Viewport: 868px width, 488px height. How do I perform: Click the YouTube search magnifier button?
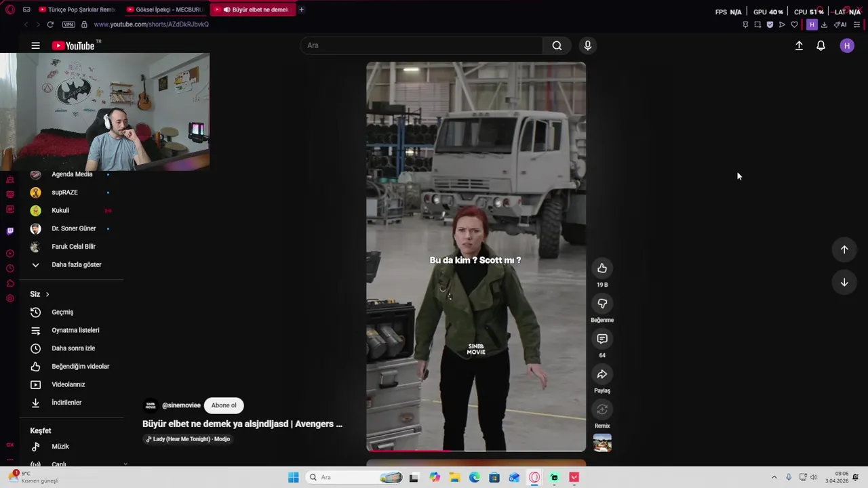pyautogui.click(x=557, y=45)
